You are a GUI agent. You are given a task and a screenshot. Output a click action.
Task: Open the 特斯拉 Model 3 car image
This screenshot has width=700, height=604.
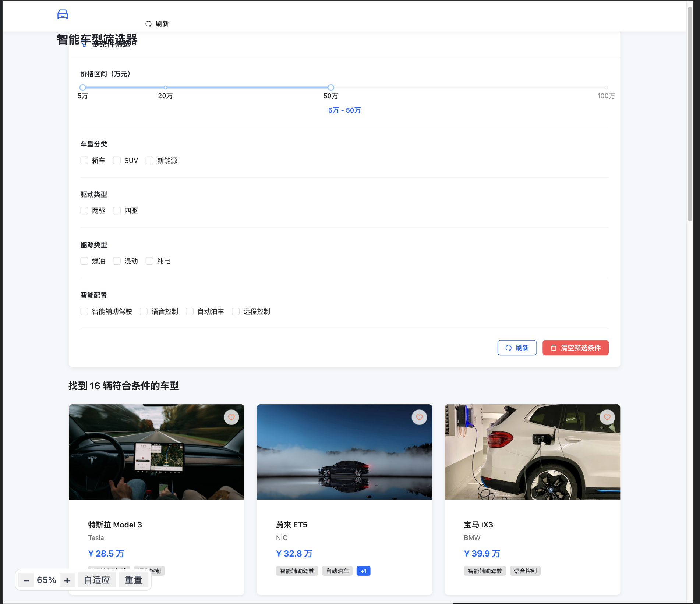(x=156, y=452)
